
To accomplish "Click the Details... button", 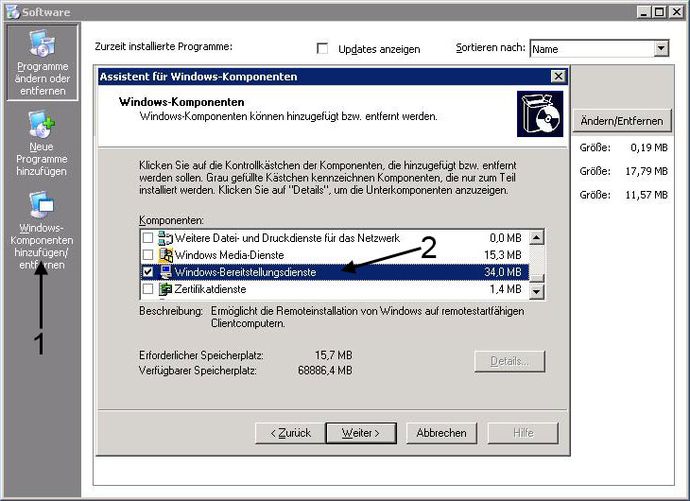I will point(510,362).
